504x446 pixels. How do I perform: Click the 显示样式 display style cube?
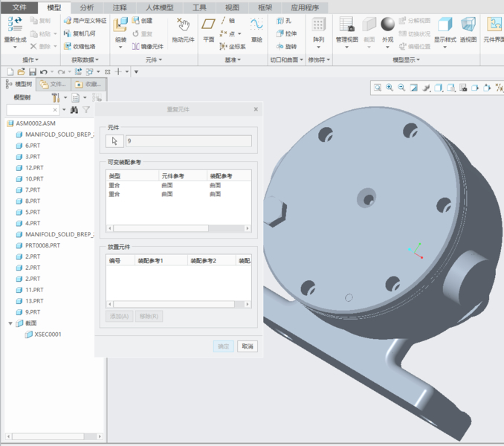(x=445, y=25)
